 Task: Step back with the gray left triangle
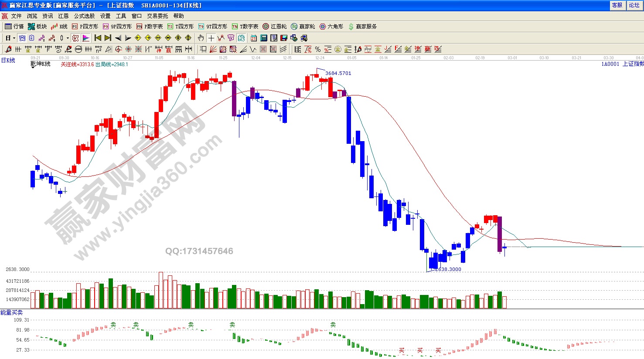click(118, 38)
